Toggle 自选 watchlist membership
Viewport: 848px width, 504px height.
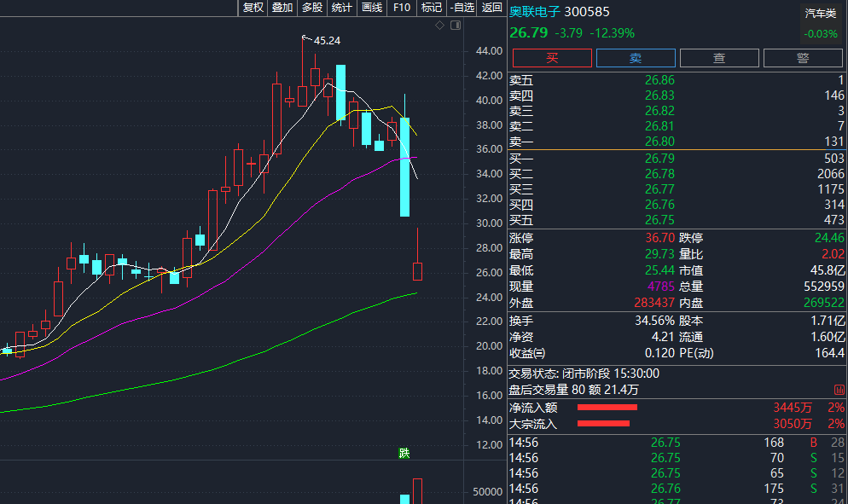pyautogui.click(x=462, y=8)
